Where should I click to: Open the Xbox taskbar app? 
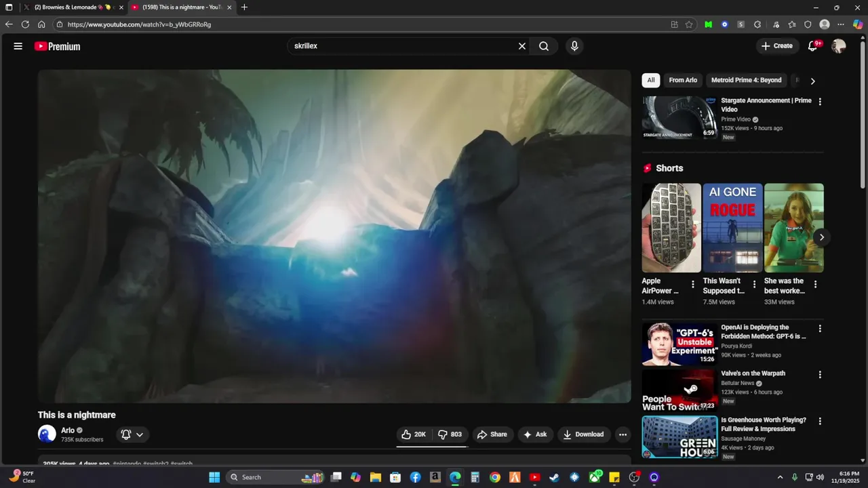click(x=595, y=477)
